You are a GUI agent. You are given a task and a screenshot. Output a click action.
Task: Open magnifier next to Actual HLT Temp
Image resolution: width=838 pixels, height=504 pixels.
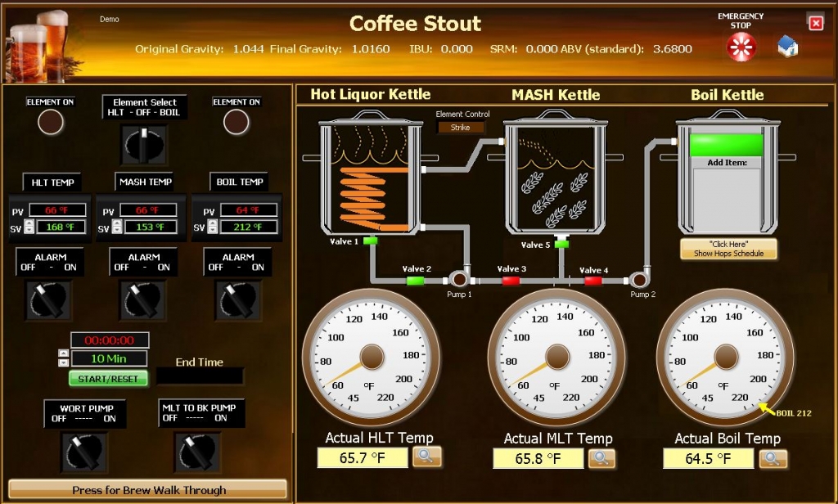point(426,457)
